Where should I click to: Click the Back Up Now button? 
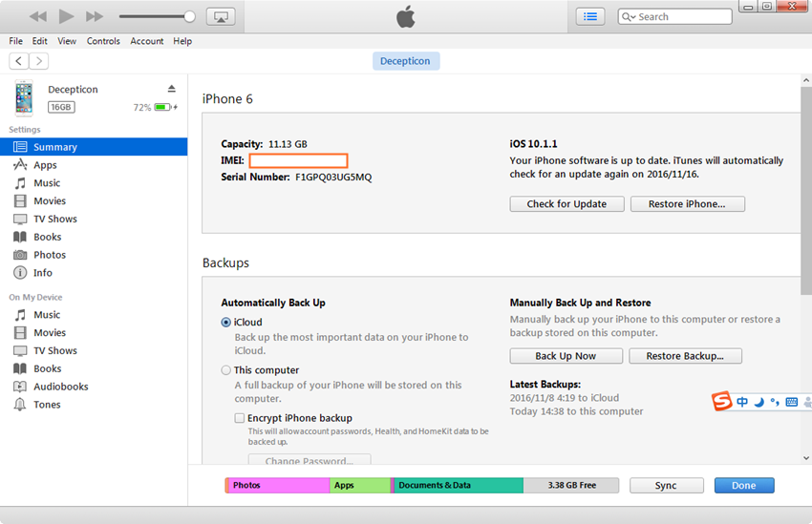[x=566, y=356]
